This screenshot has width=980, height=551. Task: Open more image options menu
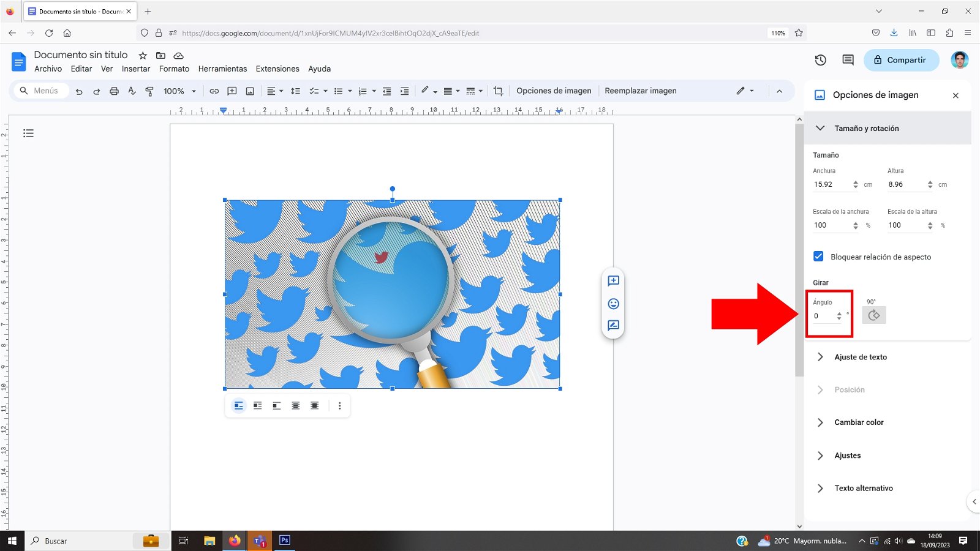pos(340,406)
